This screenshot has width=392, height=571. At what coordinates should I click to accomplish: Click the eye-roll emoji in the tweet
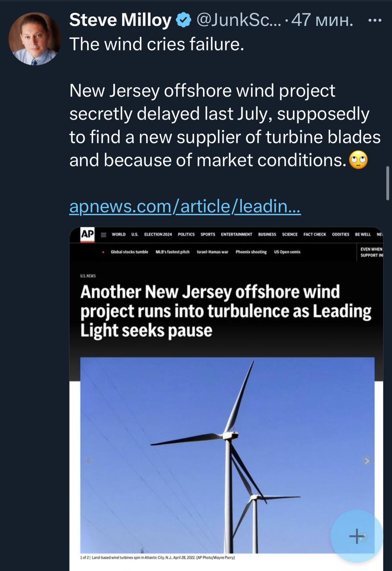(x=359, y=160)
